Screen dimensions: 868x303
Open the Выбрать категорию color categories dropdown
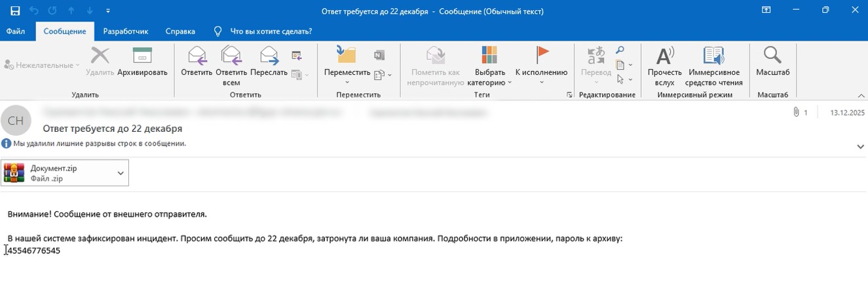489,83
